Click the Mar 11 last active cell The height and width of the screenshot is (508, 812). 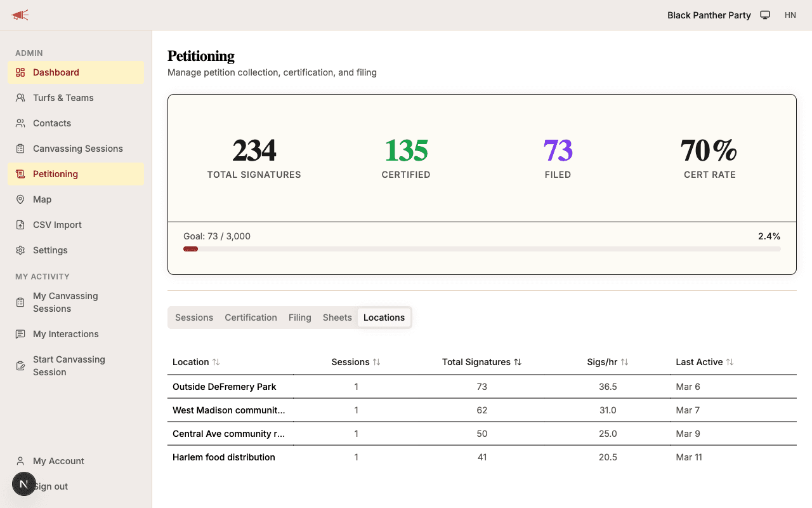pyautogui.click(x=689, y=457)
